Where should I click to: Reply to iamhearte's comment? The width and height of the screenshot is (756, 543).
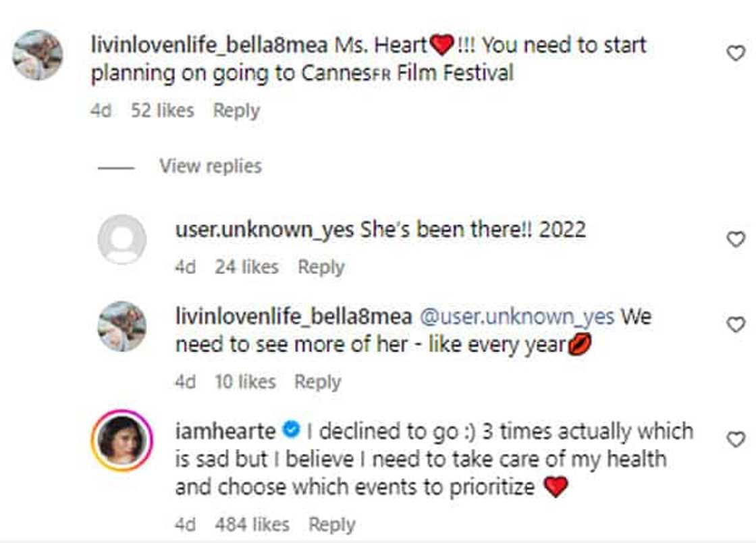pyautogui.click(x=332, y=524)
